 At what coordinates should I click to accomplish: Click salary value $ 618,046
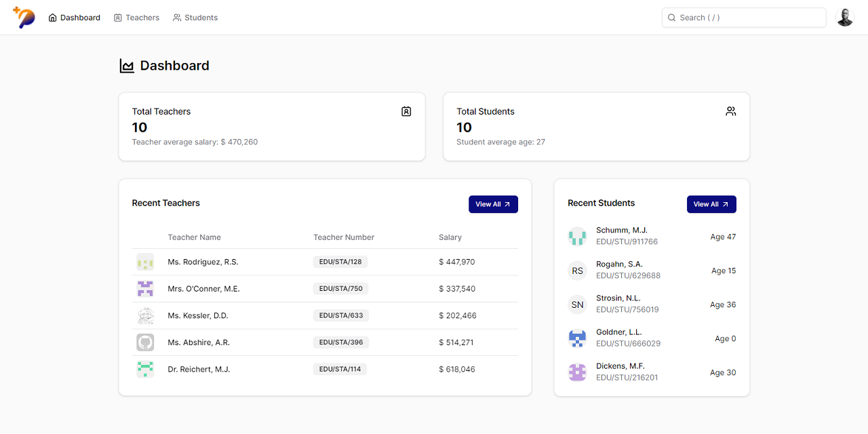457,370
